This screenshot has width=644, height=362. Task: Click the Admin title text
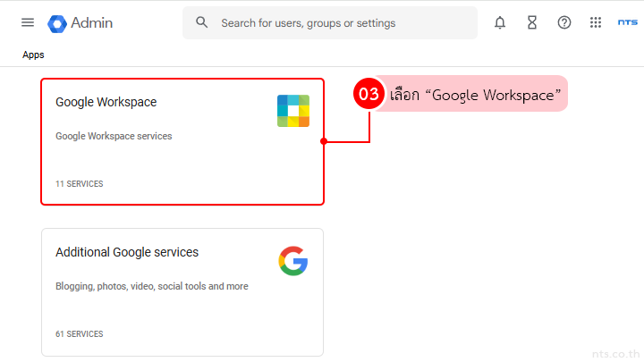point(92,23)
